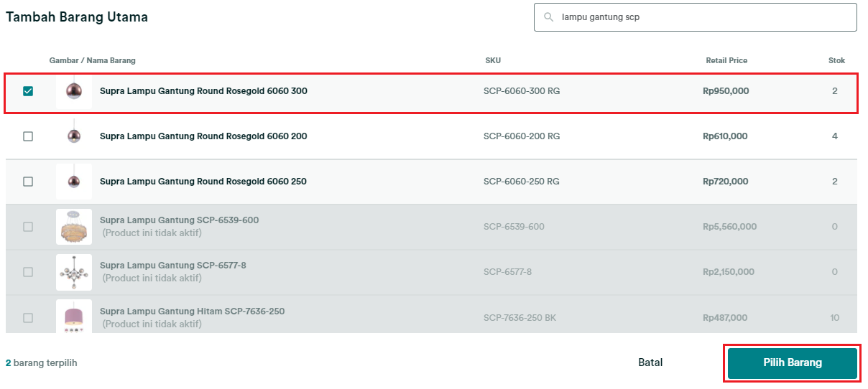Select product name Supra Lampu Gantung Round Rosegold 6060 250
The image size is (868, 389).
(x=203, y=182)
